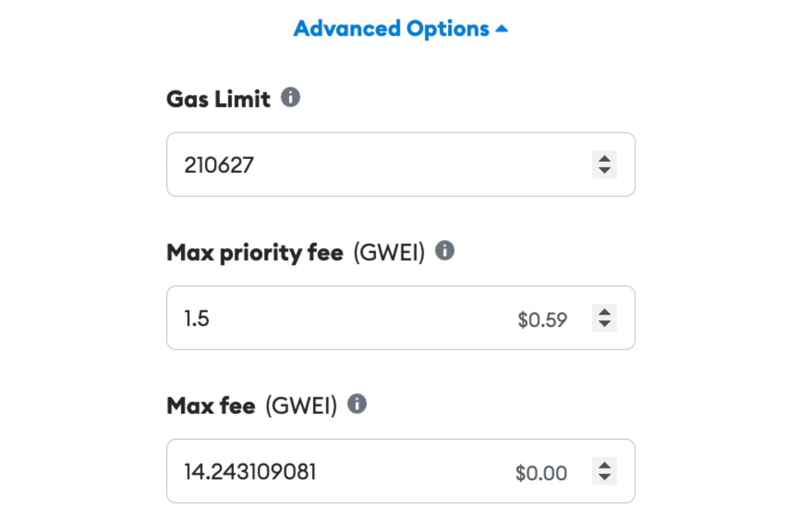Screen dimensions: 798x532
Task: Open the Gas Limit info tooltip icon
Action: click(x=290, y=97)
